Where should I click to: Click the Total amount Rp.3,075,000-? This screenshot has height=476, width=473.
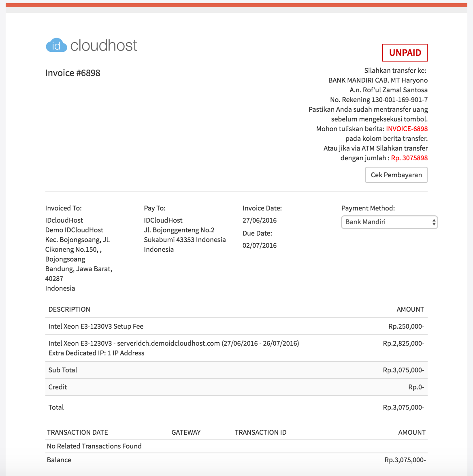click(x=403, y=407)
